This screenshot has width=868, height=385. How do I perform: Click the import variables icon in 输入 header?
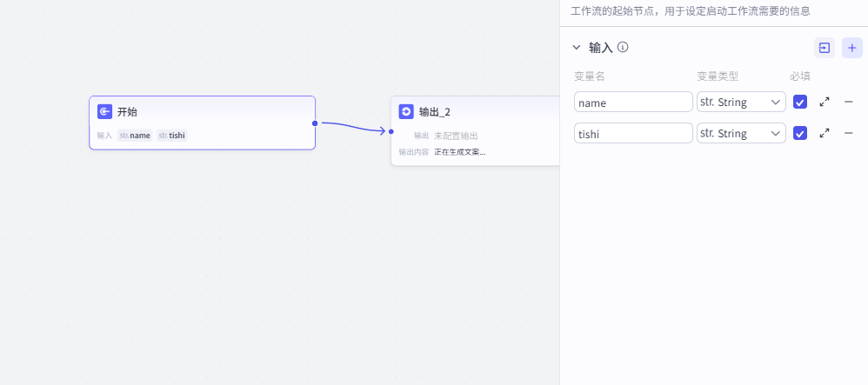click(x=824, y=48)
